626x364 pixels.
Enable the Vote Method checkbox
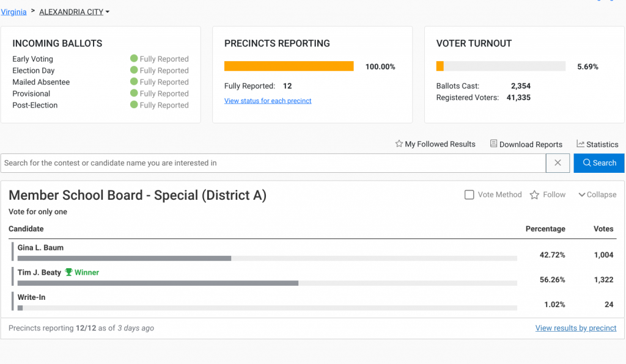tap(469, 195)
